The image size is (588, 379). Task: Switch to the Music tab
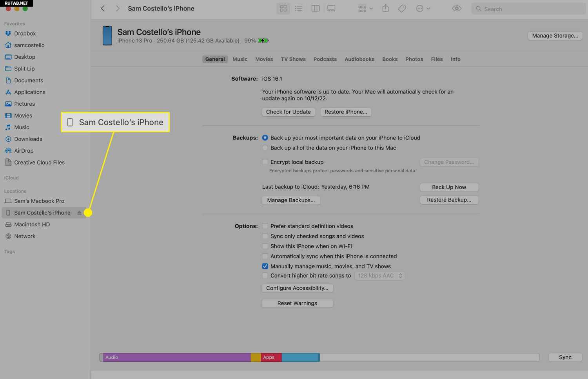[240, 59]
